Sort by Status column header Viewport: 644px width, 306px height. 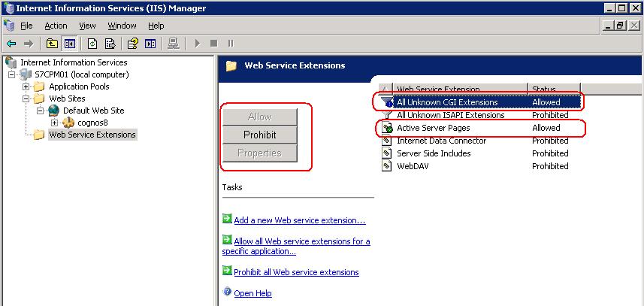tap(554, 89)
